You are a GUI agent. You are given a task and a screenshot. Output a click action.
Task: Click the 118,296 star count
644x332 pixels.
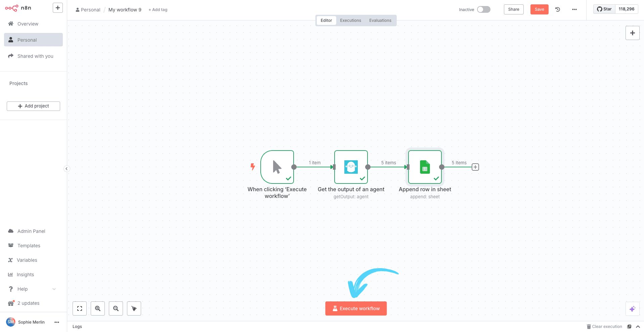(627, 9)
